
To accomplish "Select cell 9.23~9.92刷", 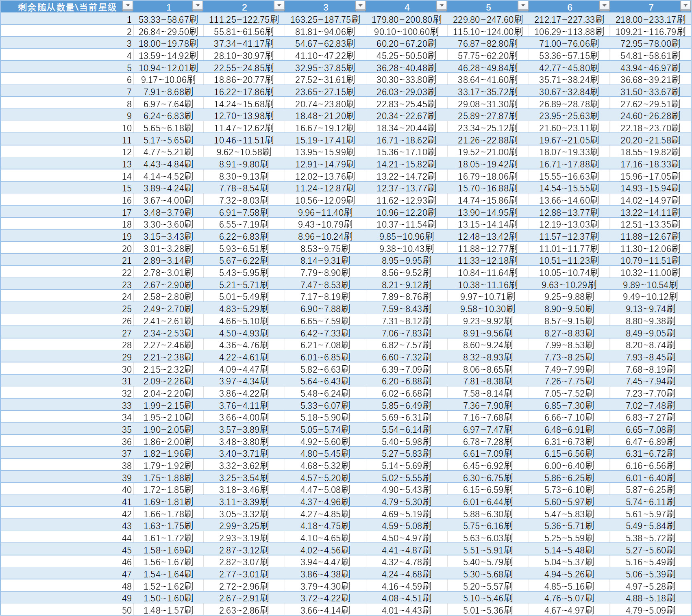I will 488,321.
